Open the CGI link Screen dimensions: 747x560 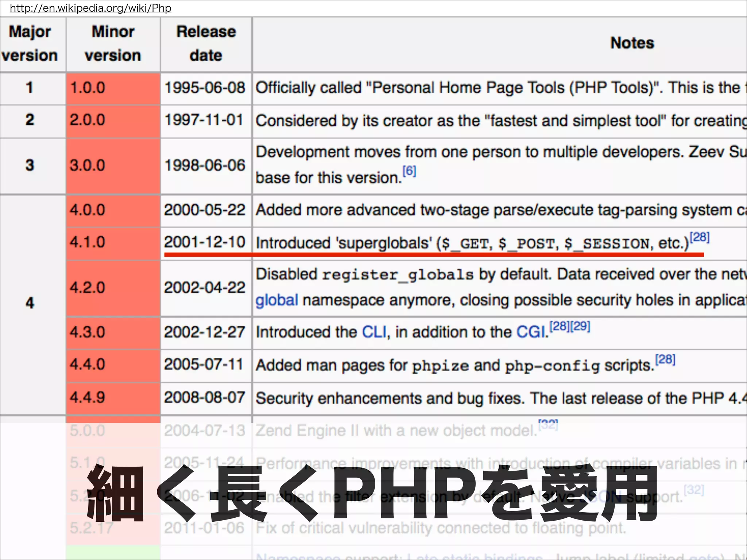532,332
